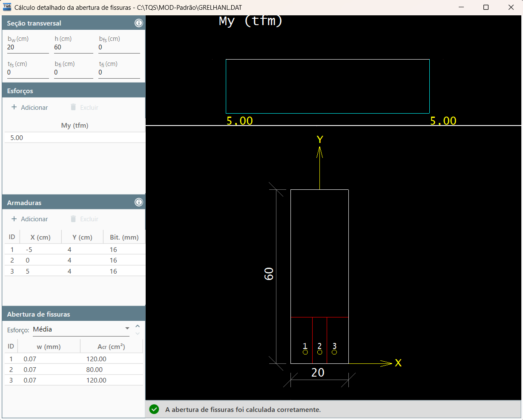Viewport: 523px width, 420px height.
Task: Step to next Esforço with down chevron
Action: [x=138, y=333]
